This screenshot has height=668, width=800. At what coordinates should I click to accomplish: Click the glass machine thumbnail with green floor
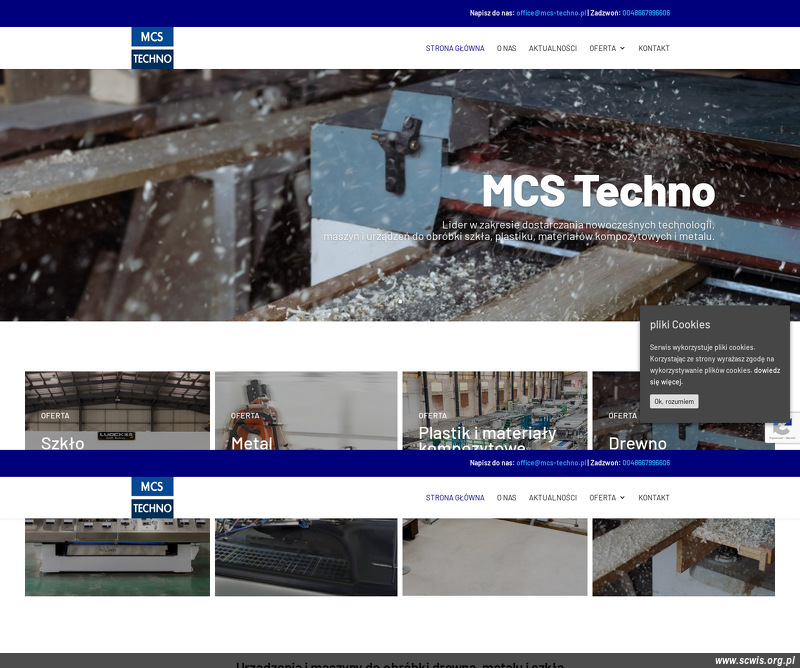click(x=117, y=557)
